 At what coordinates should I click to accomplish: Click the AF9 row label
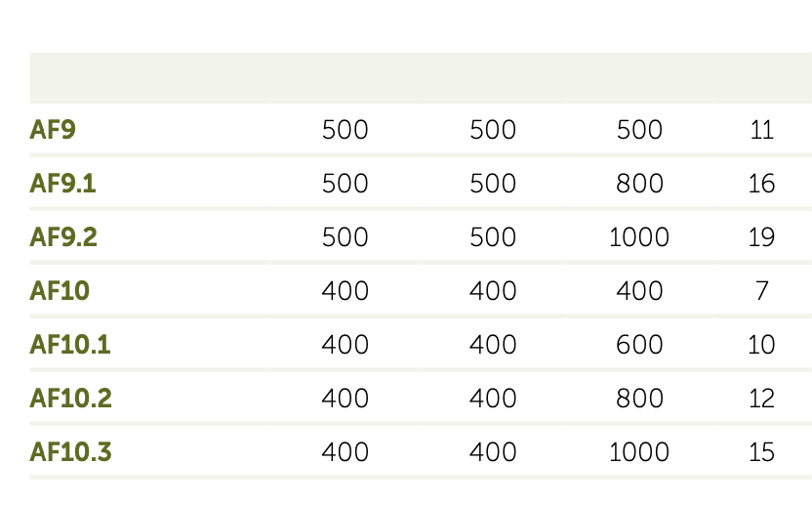[x=53, y=130]
